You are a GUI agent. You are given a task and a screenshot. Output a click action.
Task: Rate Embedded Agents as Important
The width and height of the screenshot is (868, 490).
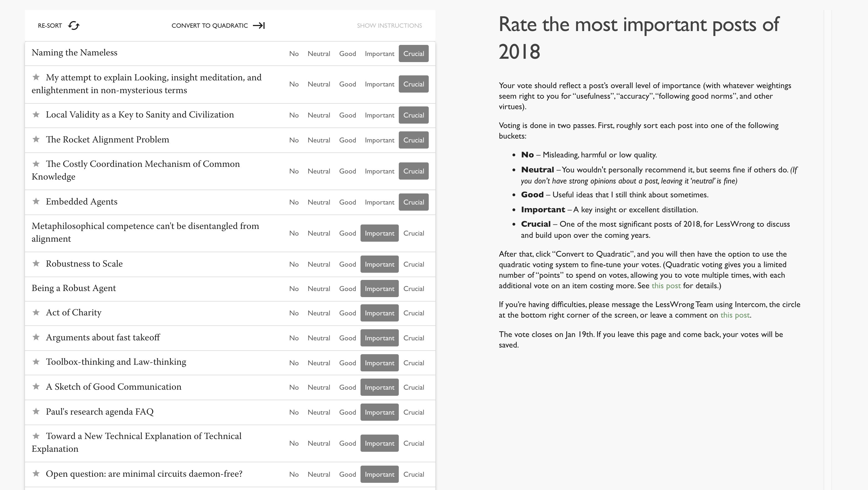coord(379,202)
